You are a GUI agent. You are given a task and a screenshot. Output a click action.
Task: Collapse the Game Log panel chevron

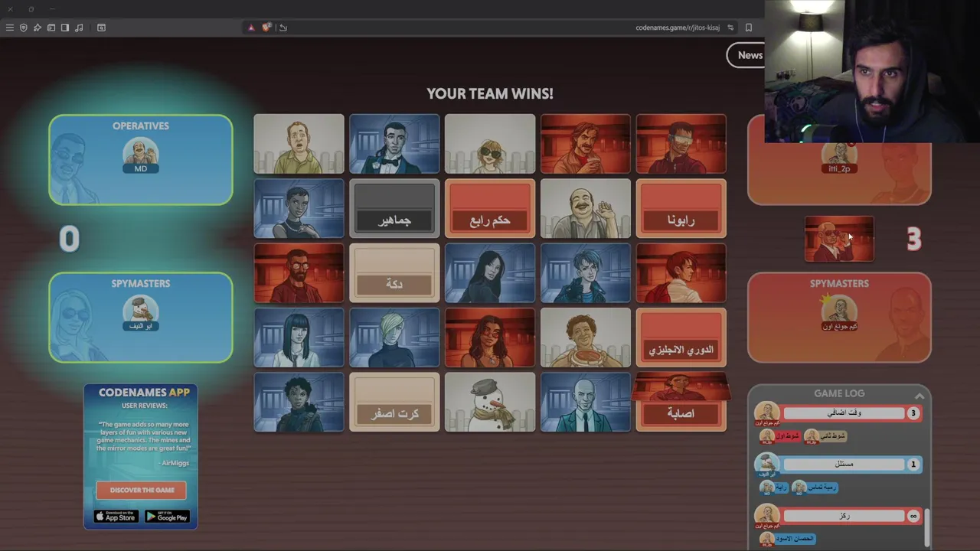coord(920,396)
